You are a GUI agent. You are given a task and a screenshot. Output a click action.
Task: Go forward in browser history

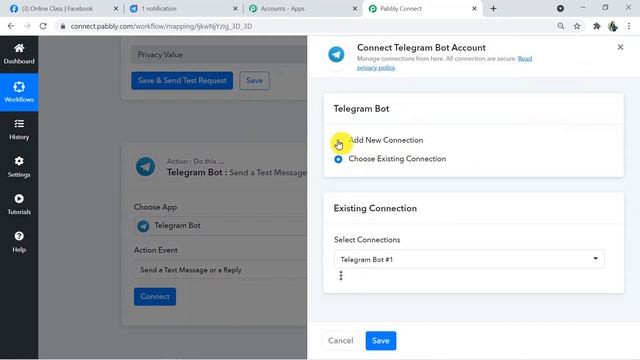27,26
